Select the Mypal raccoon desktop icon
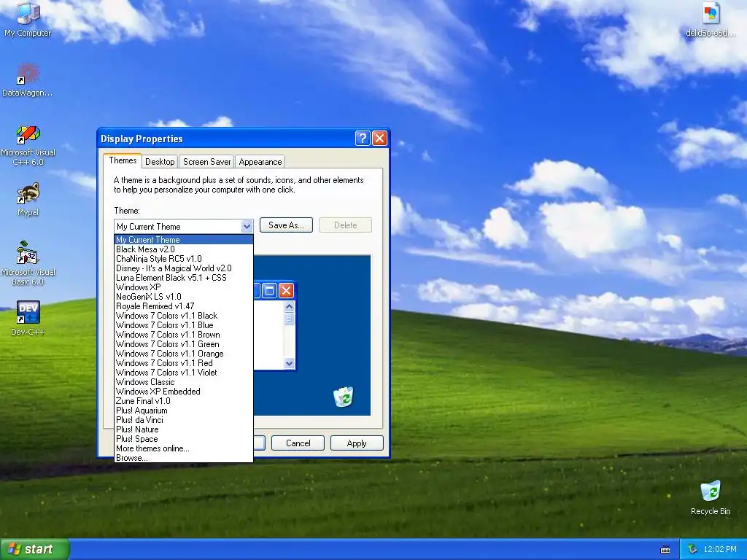 (x=28, y=200)
